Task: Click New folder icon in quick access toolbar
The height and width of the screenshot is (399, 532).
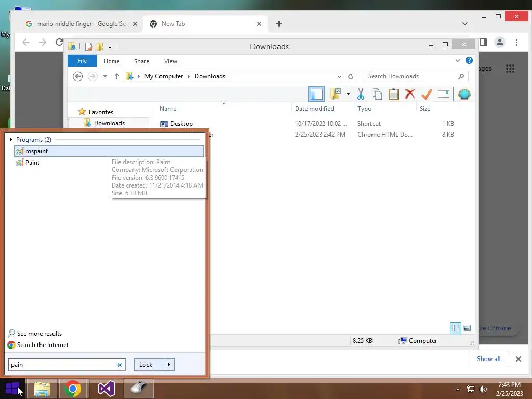Action: tap(100, 46)
